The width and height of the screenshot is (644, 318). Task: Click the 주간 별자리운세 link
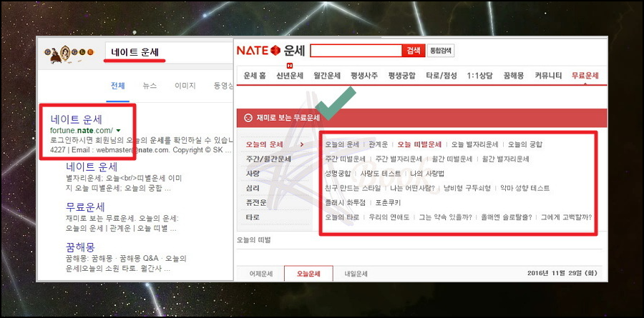(x=399, y=159)
